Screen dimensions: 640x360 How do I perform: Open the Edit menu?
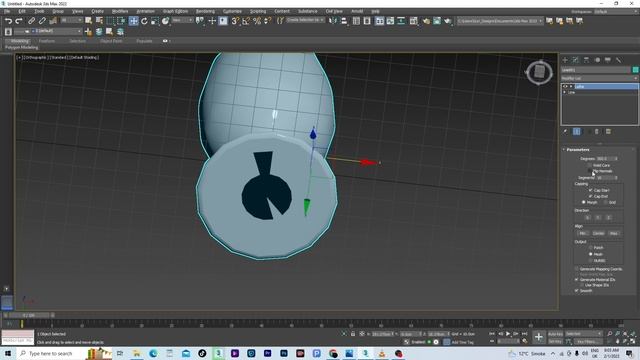click(22, 11)
